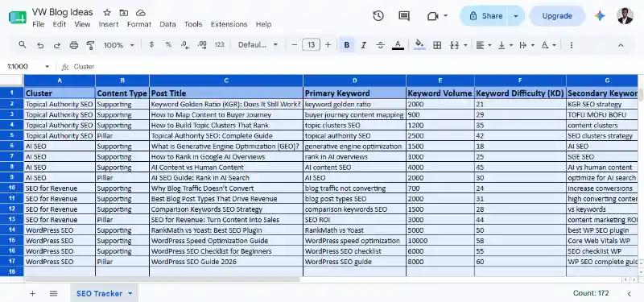Open the Tools menu
The width and height of the screenshot is (644, 302).
click(x=193, y=24)
